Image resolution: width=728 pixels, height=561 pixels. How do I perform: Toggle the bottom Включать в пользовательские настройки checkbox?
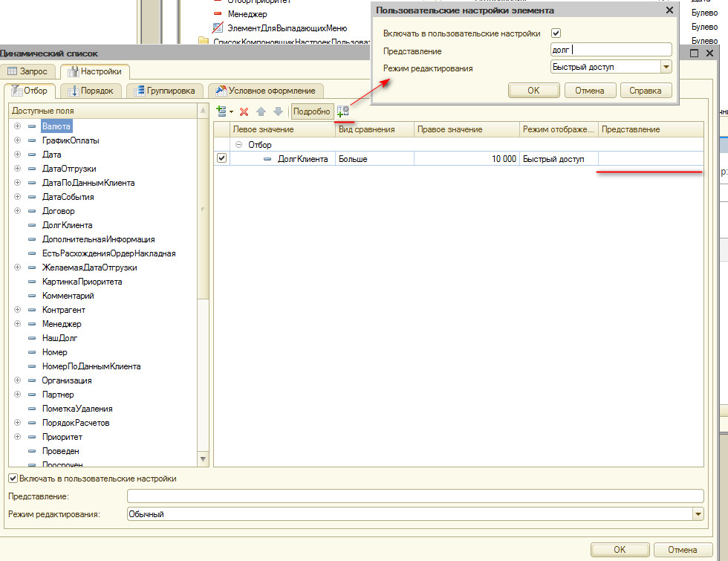[13, 479]
